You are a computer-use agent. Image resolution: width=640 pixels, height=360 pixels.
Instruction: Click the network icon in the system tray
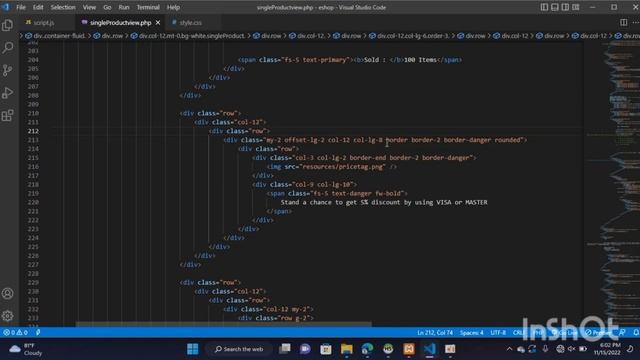[560, 349]
